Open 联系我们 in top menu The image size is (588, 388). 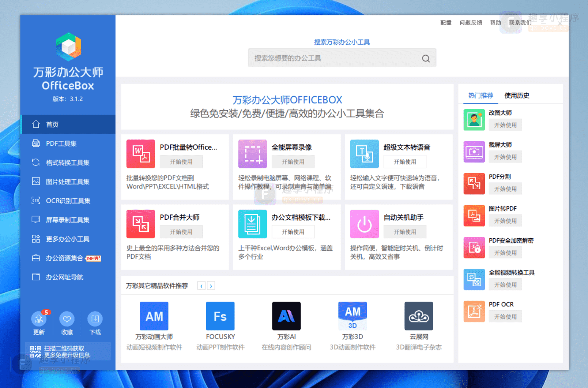(520, 23)
